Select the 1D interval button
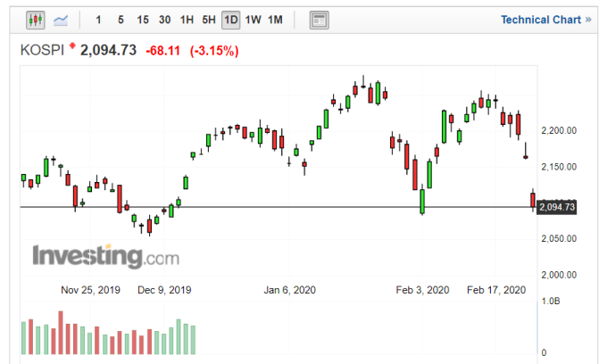 230,20
